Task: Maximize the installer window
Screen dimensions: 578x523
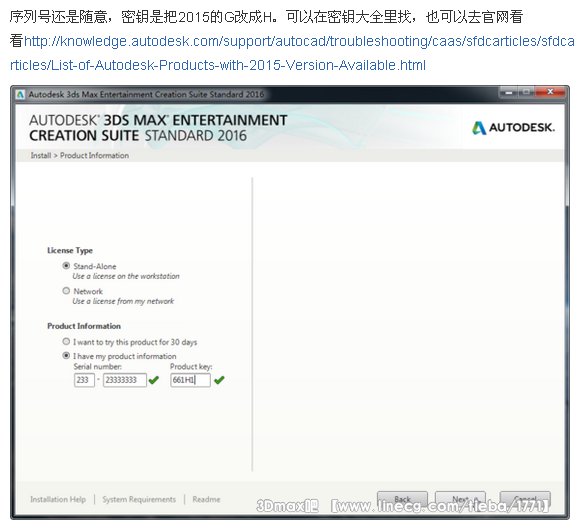Action: (526, 92)
